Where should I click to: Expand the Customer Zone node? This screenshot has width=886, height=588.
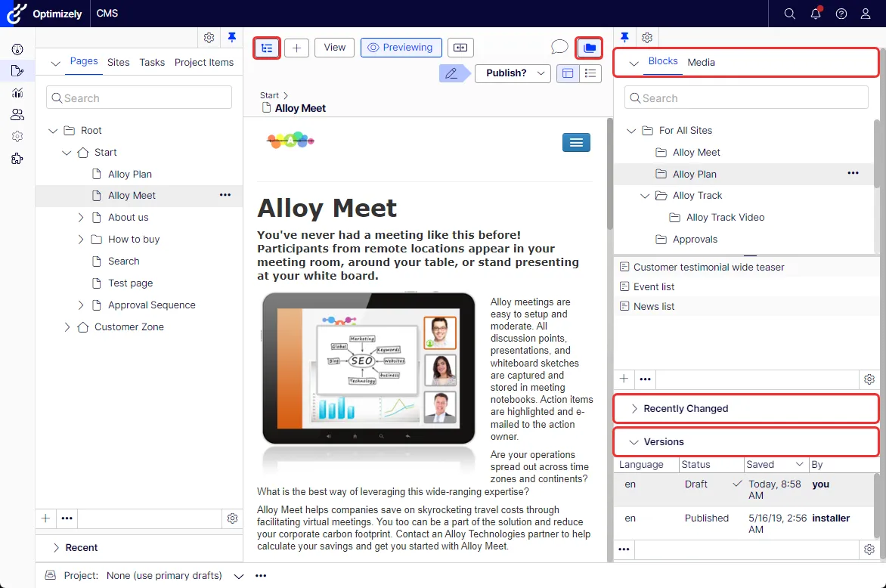pyautogui.click(x=67, y=327)
